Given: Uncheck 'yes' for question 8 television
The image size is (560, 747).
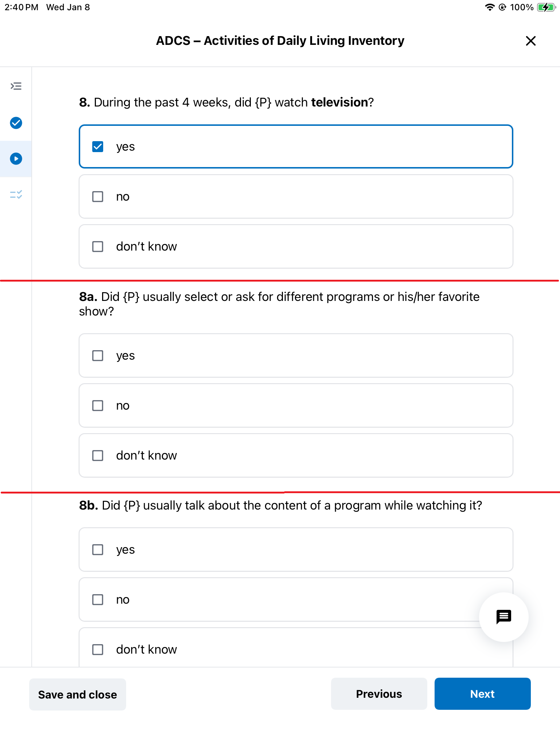Looking at the screenshot, I should tap(296, 147).
